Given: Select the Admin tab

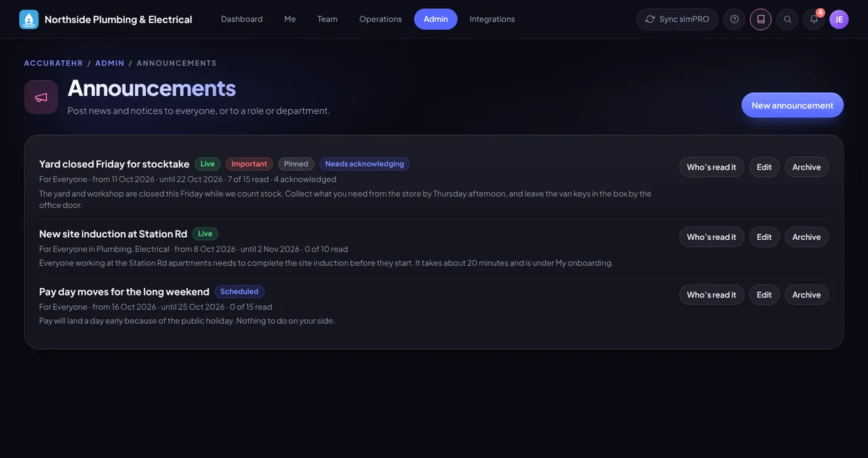Looking at the screenshot, I should coord(436,19).
